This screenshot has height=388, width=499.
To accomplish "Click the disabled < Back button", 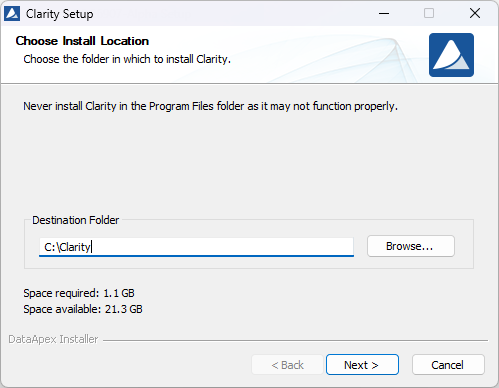I will pos(287,365).
